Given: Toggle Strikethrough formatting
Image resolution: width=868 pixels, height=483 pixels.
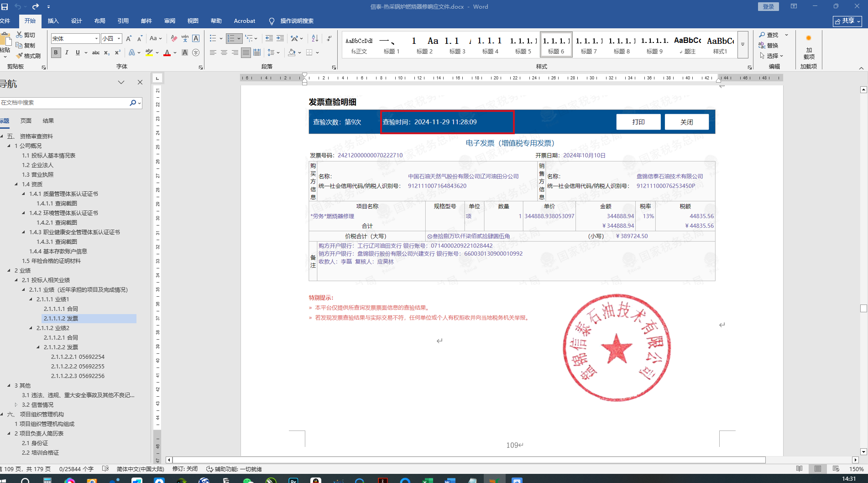Looking at the screenshot, I should tap(96, 52).
